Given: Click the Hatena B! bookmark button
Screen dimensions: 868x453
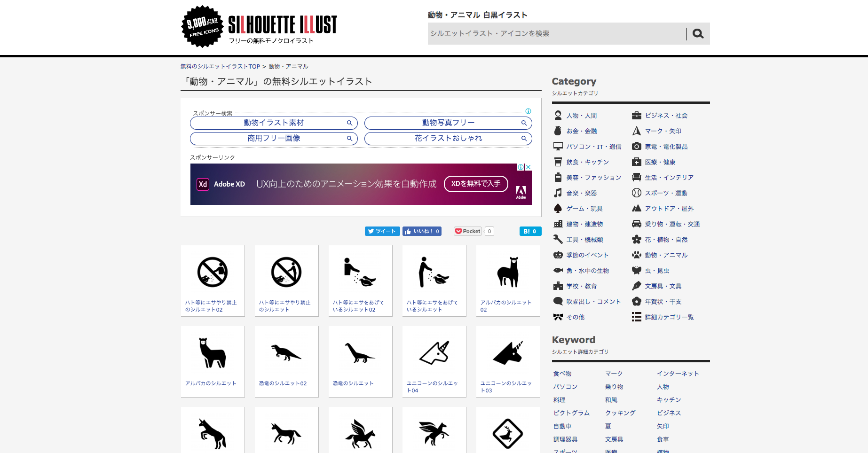Looking at the screenshot, I should [530, 231].
